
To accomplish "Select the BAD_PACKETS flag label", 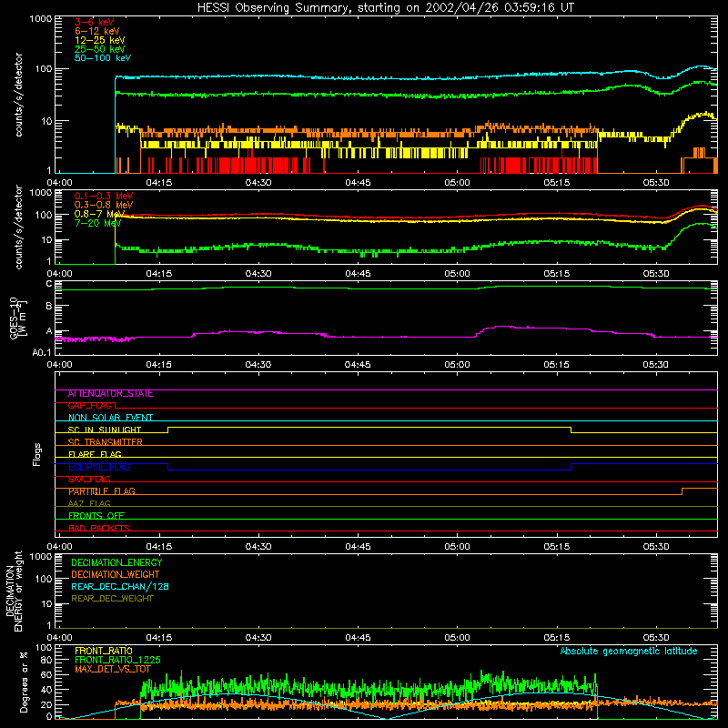I will click(x=99, y=528).
